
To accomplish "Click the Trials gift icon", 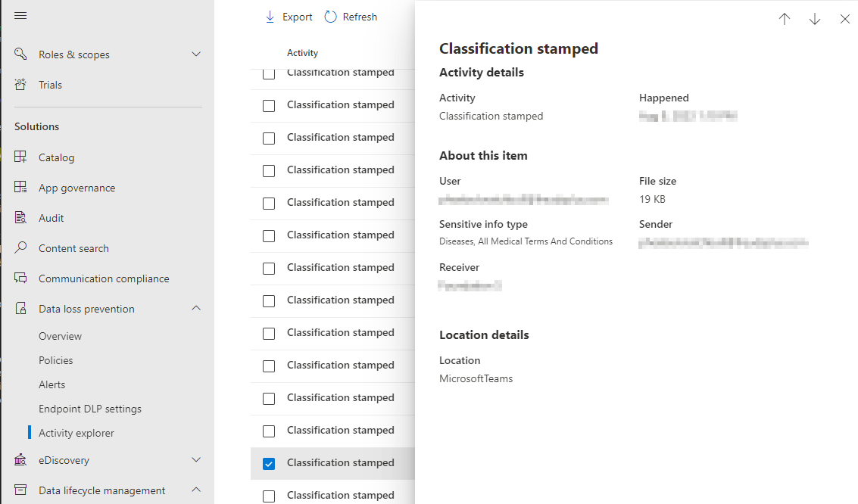I will pos(20,85).
